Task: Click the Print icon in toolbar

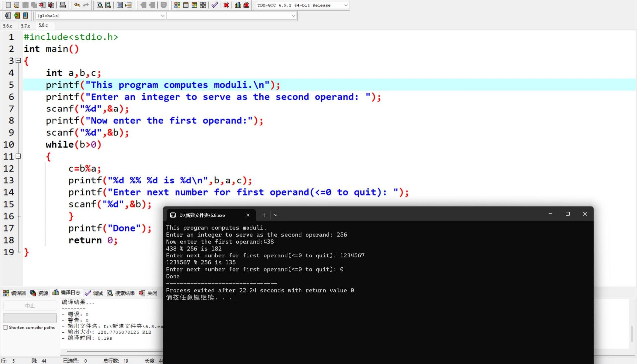Action: point(63,5)
